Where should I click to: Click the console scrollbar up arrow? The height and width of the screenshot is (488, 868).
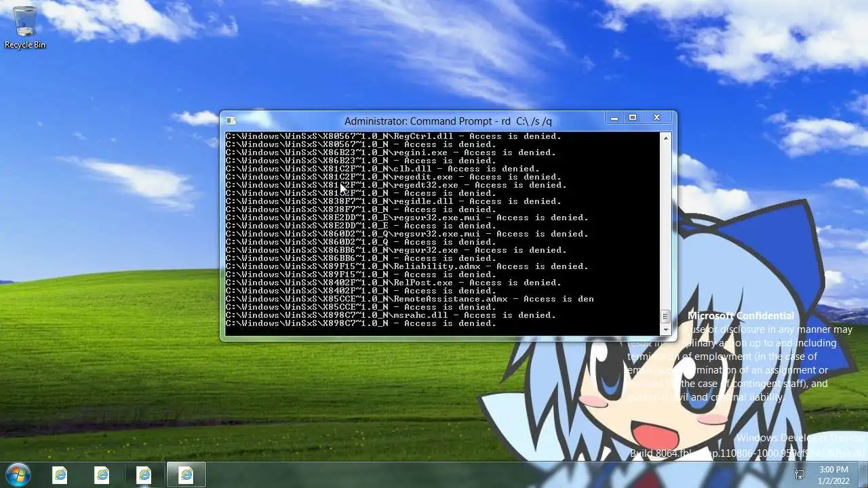click(x=665, y=138)
